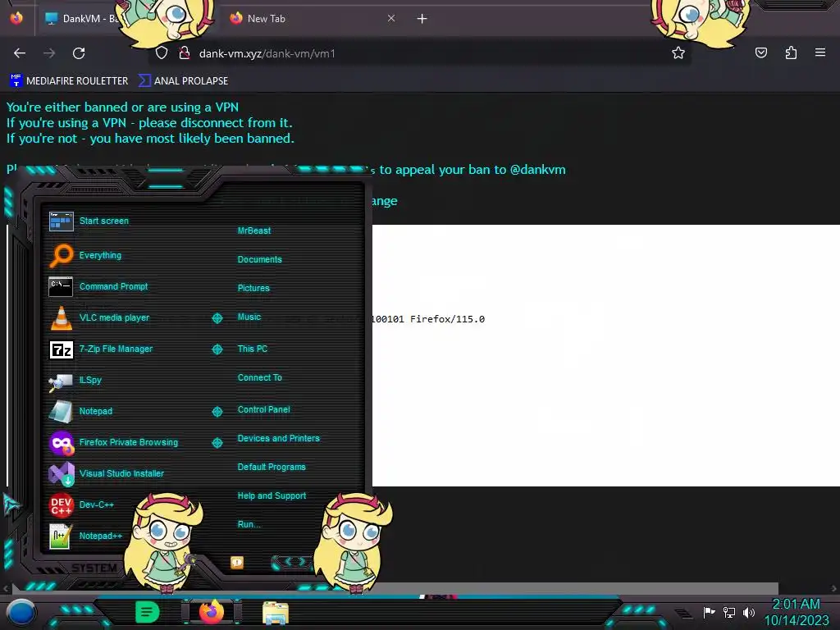The height and width of the screenshot is (630, 840).
Task: Open MrBeast user folder
Action: click(x=254, y=231)
